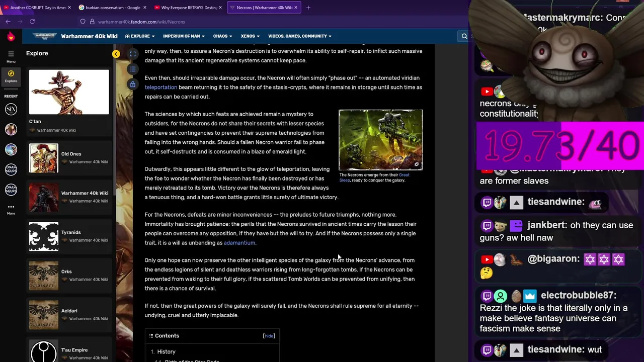Expand the IMPERIUM OF MAN dropdown
The width and height of the screenshot is (644, 362).
(184, 36)
